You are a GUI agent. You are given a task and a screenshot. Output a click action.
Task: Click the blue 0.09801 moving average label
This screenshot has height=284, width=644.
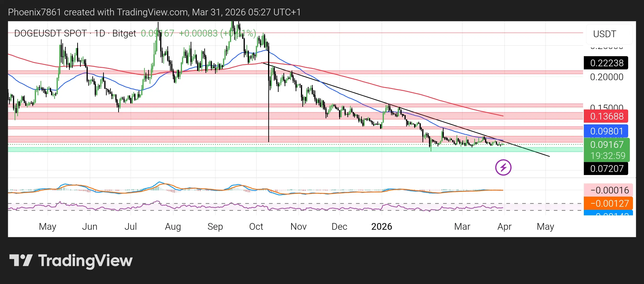click(607, 131)
